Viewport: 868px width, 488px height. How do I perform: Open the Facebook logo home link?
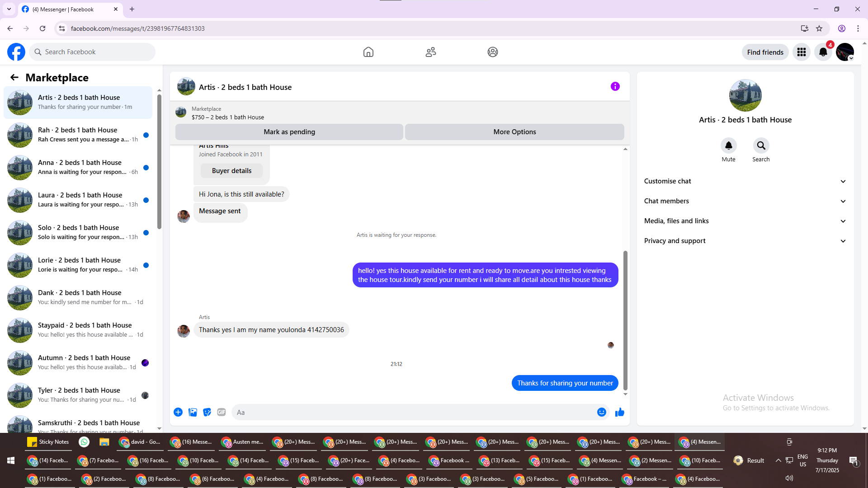(16, 52)
